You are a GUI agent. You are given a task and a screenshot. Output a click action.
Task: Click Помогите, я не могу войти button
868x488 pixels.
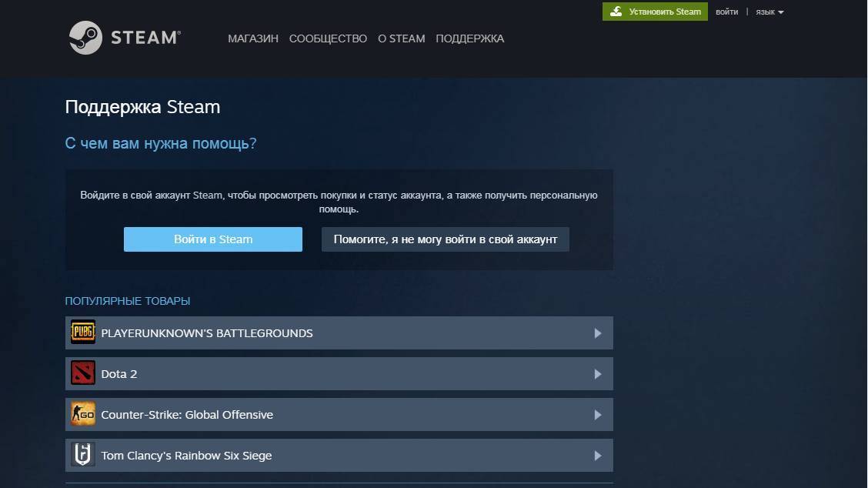coord(445,239)
